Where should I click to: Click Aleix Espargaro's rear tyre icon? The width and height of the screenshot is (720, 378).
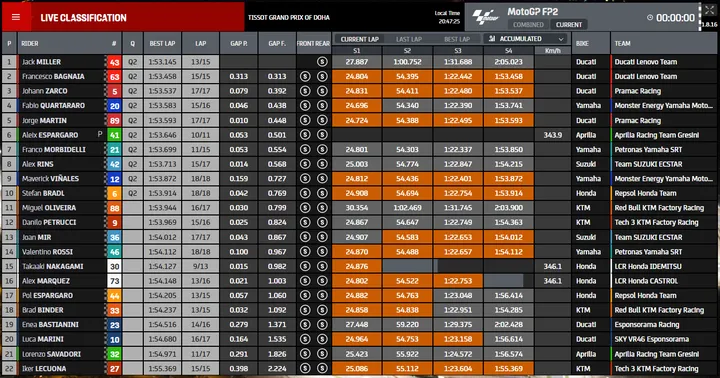pos(322,135)
